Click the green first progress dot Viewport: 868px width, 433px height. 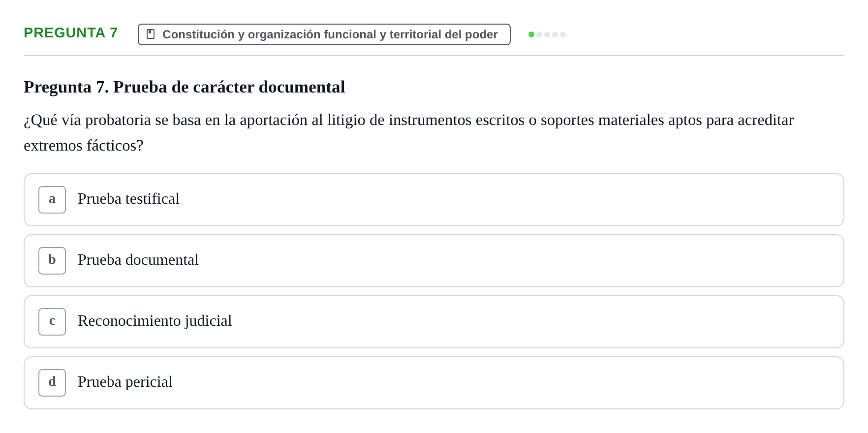(x=531, y=34)
